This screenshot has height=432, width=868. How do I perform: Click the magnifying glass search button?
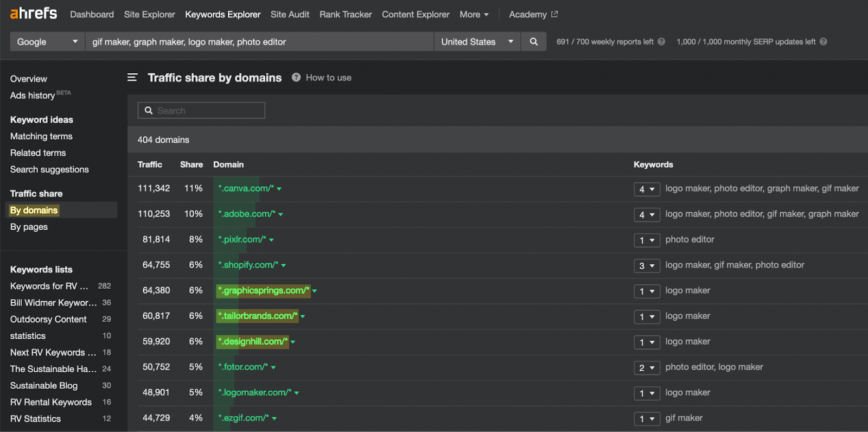point(534,42)
